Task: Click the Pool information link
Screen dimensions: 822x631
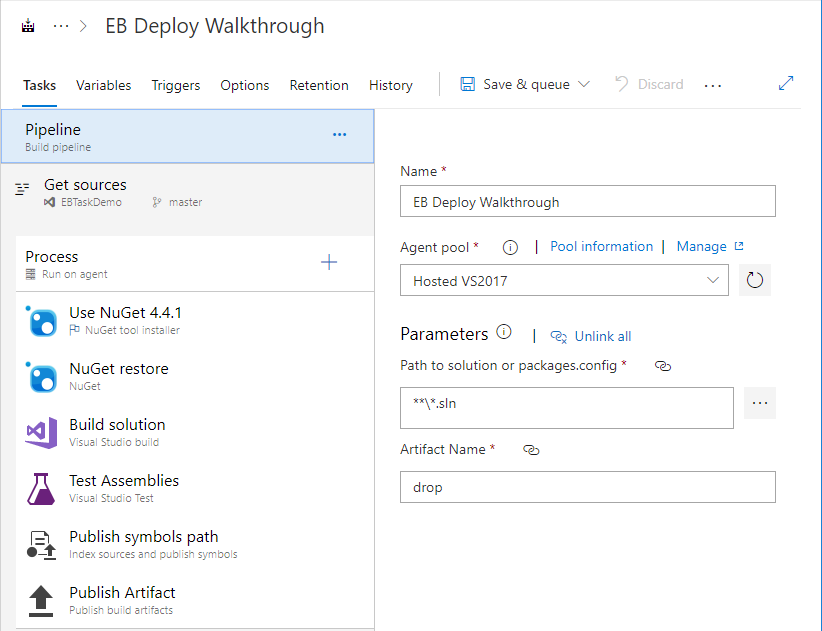Action: click(x=601, y=246)
